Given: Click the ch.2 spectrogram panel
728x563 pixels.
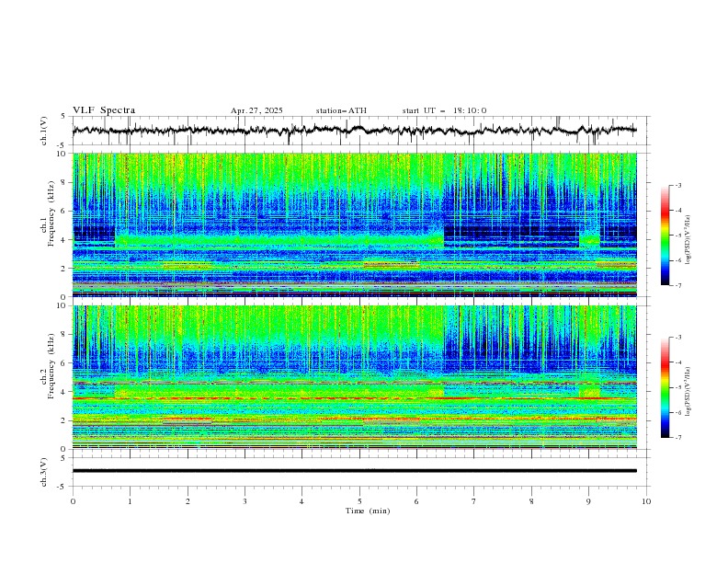Looking at the screenshot, I should pyautogui.click(x=355, y=377).
